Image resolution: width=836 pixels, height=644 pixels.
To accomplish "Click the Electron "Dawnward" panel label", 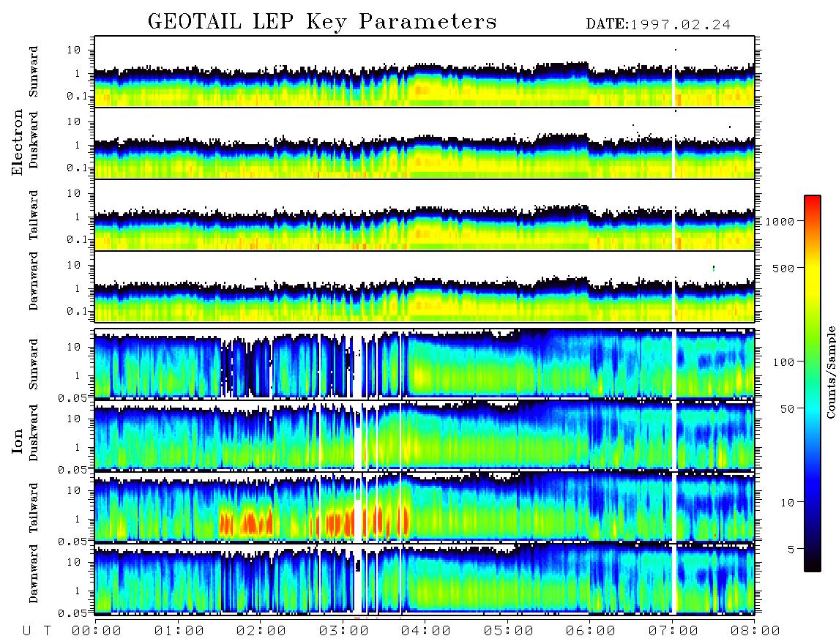I will tap(34, 282).
